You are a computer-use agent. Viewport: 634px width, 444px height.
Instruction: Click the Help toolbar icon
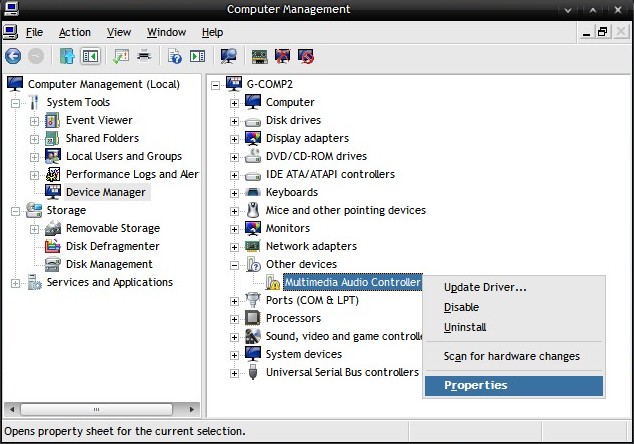click(x=175, y=56)
